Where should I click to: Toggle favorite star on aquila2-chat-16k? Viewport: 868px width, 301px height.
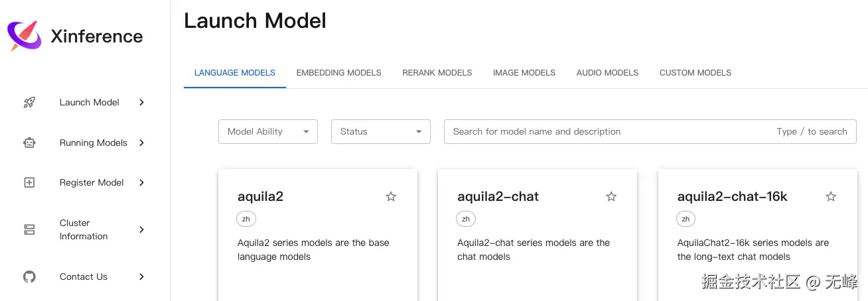coord(831,196)
